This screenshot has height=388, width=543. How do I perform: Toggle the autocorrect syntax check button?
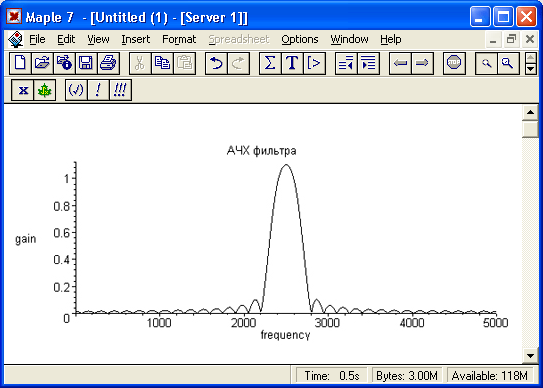(x=76, y=90)
